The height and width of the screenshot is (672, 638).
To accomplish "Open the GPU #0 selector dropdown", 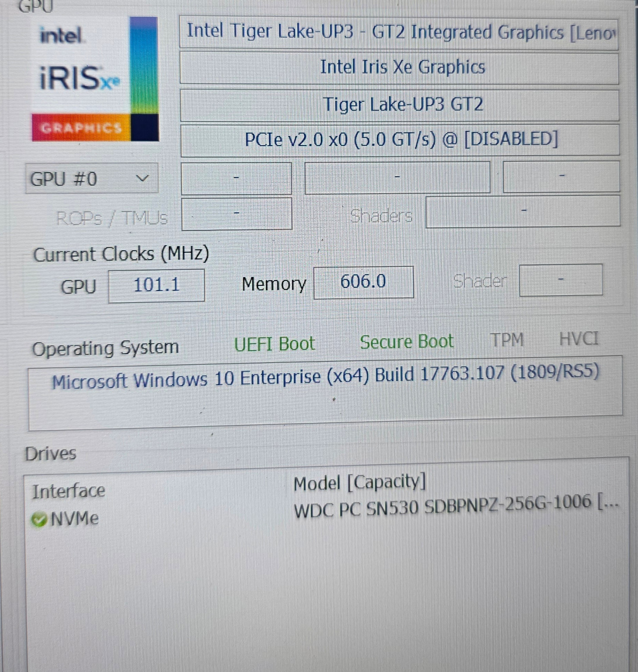I will click(92, 178).
